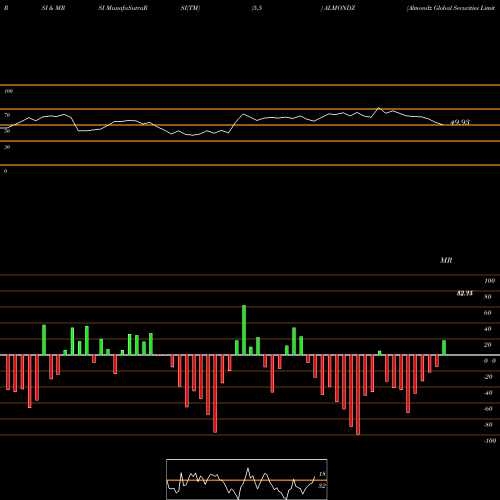
Task: Click the -40 label on MR axis
Action: [x=488, y=393]
